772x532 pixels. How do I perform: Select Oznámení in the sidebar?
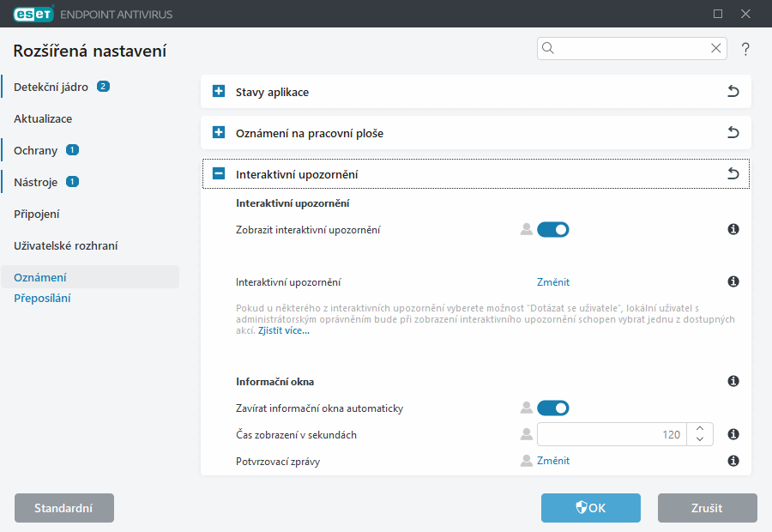click(90, 277)
